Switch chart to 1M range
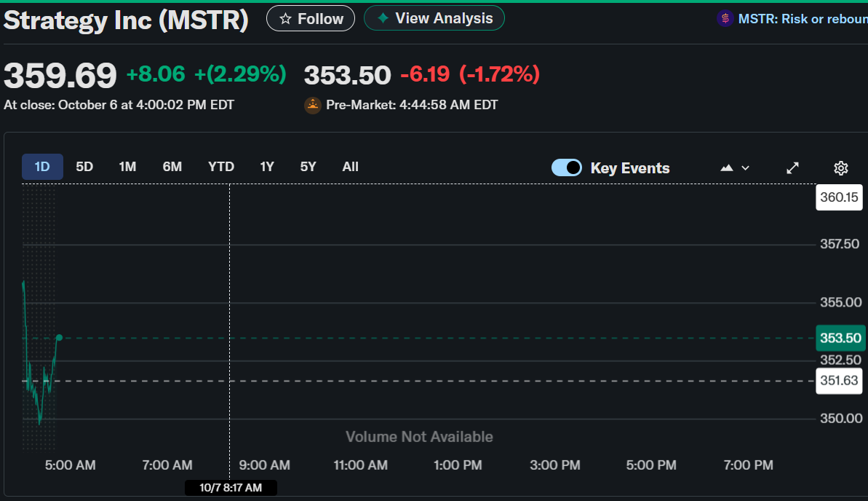Screen dimensions: 868x501 tap(127, 167)
